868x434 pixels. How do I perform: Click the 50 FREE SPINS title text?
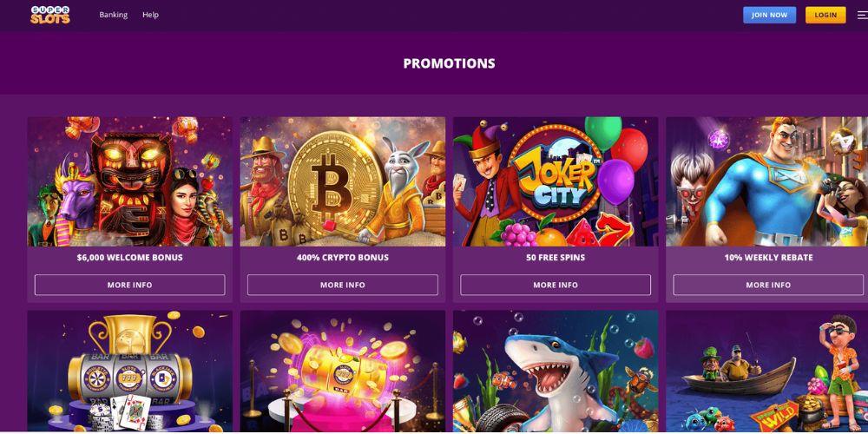pyautogui.click(x=556, y=258)
